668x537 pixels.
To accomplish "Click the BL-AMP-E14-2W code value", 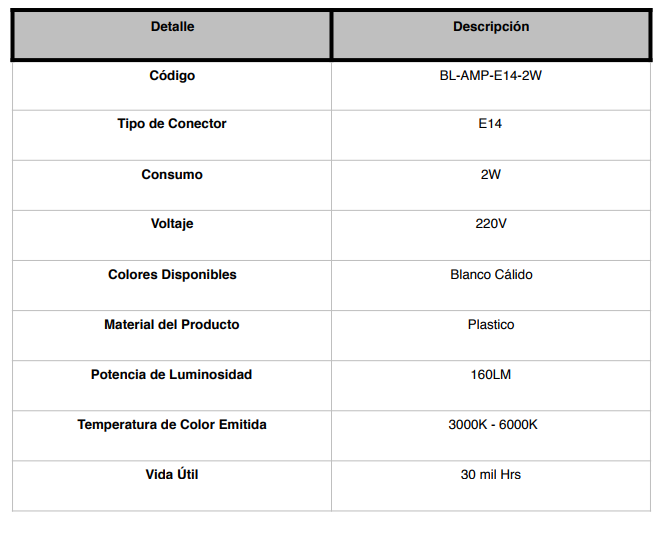I will point(491,75).
